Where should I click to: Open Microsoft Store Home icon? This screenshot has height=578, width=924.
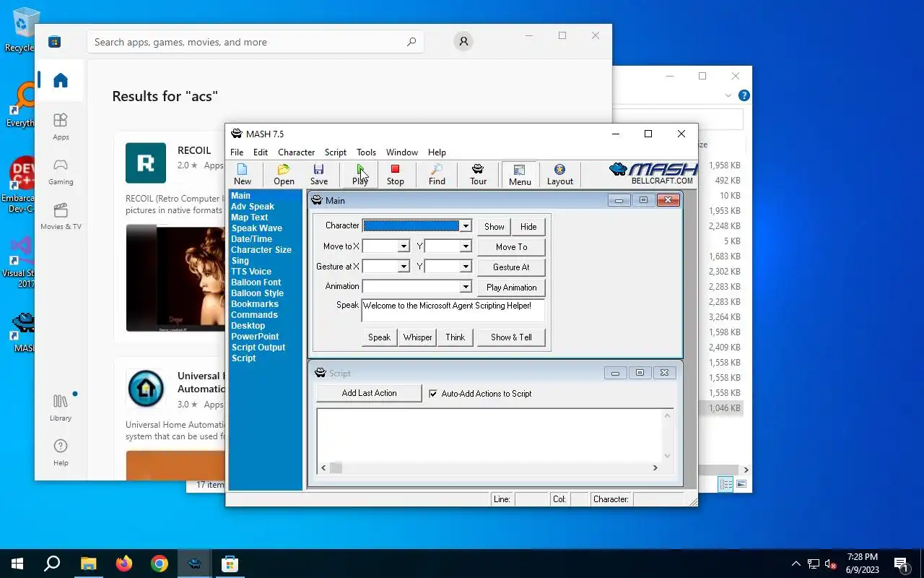tap(61, 80)
